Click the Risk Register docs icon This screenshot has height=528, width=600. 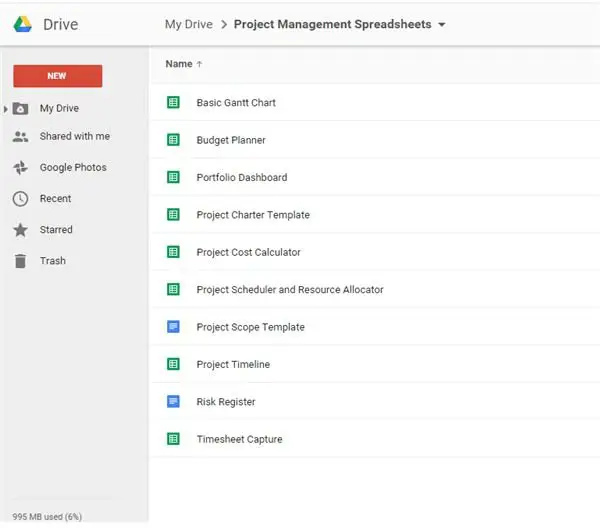(x=173, y=402)
